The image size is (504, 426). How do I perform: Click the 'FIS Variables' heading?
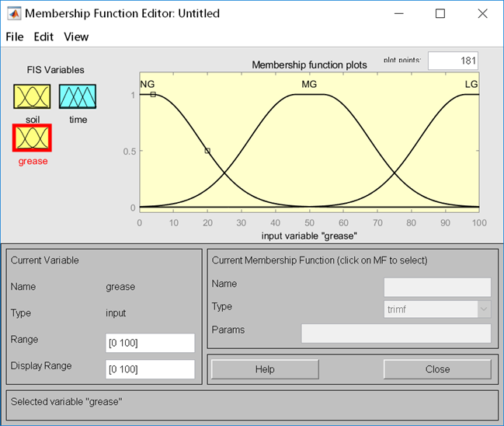[56, 70]
